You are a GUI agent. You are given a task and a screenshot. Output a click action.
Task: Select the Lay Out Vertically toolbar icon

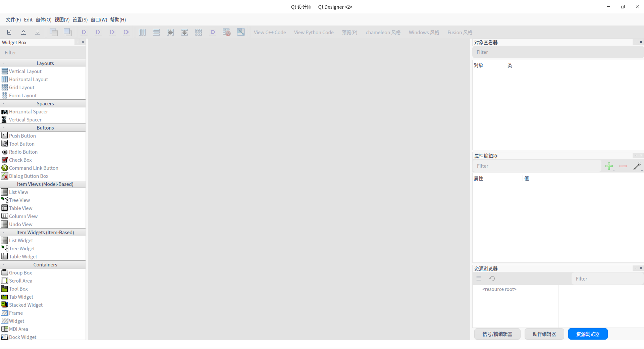[x=156, y=32]
